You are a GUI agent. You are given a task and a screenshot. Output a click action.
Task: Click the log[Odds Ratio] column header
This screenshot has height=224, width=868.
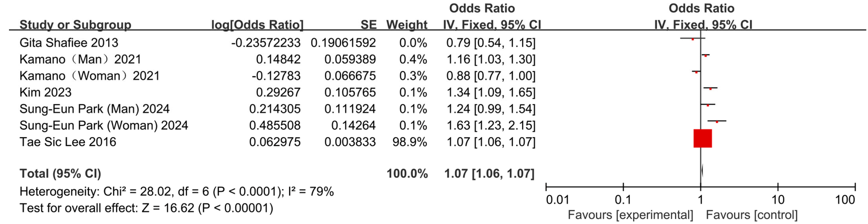coord(257,25)
